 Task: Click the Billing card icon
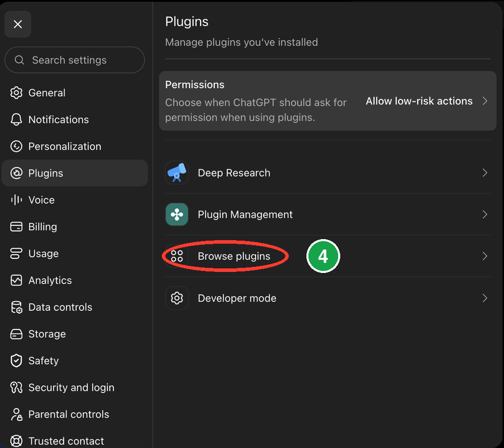click(x=17, y=227)
